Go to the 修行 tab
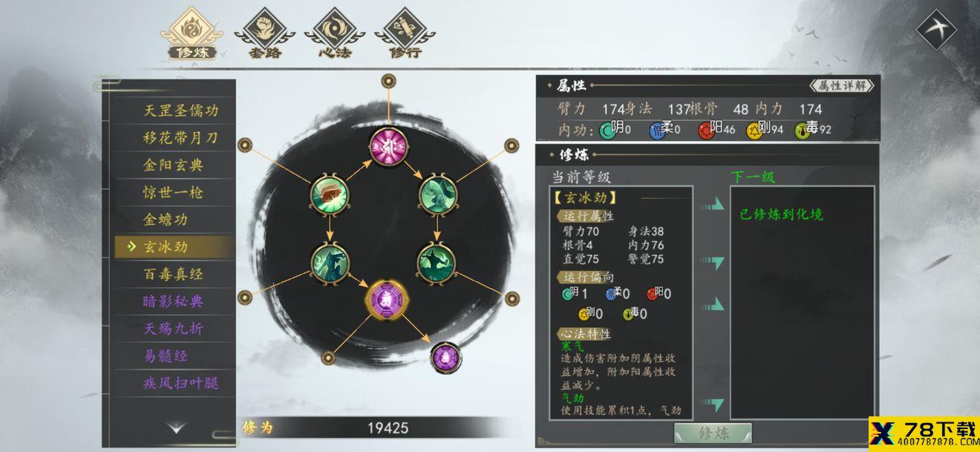The height and width of the screenshot is (452, 980). 405,33
